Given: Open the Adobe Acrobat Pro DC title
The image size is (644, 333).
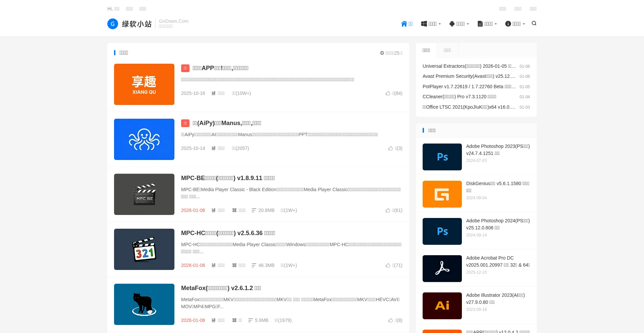Looking at the screenshot, I should point(498,262).
